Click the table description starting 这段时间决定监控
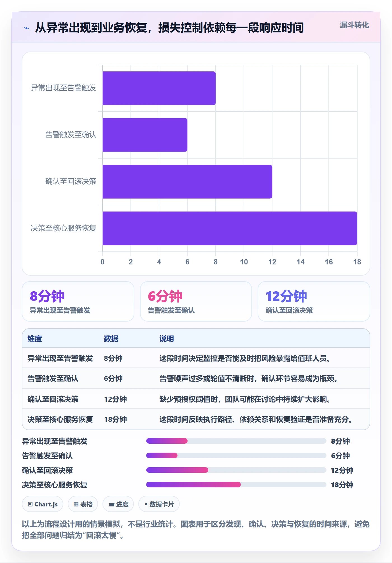This screenshot has width=392, height=563. tap(245, 358)
